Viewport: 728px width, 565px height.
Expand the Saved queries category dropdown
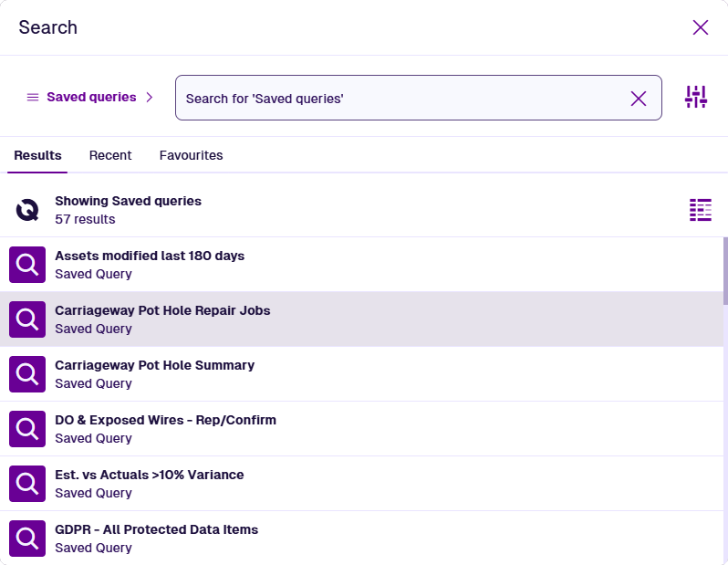click(91, 98)
